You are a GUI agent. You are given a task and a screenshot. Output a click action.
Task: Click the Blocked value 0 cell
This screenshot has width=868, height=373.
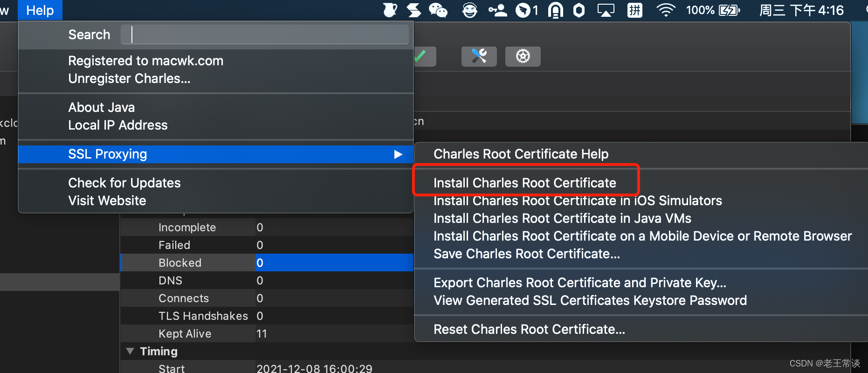pyautogui.click(x=335, y=262)
